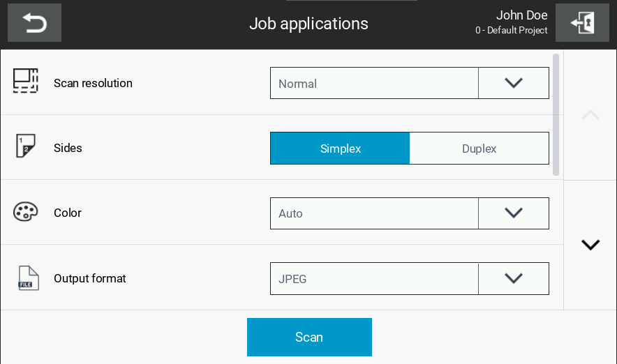The image size is (617, 364).
Task: Start the job with Scan button
Action: 309,337
